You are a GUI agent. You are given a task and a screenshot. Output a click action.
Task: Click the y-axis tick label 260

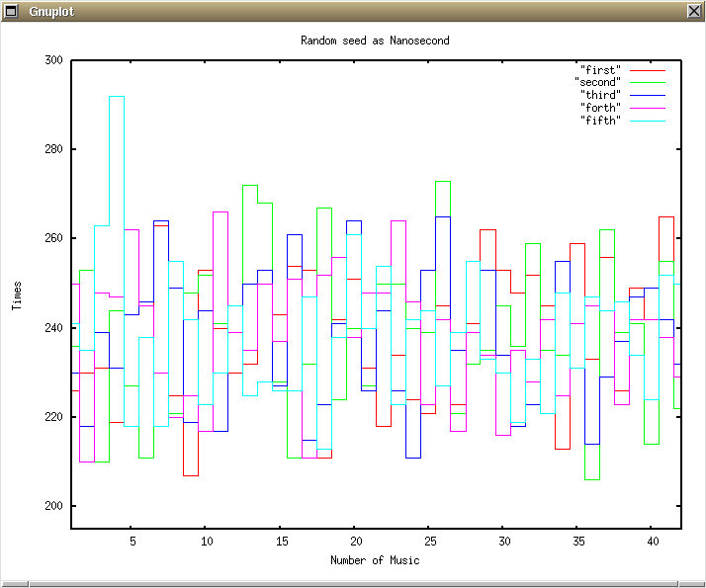pyautogui.click(x=53, y=238)
